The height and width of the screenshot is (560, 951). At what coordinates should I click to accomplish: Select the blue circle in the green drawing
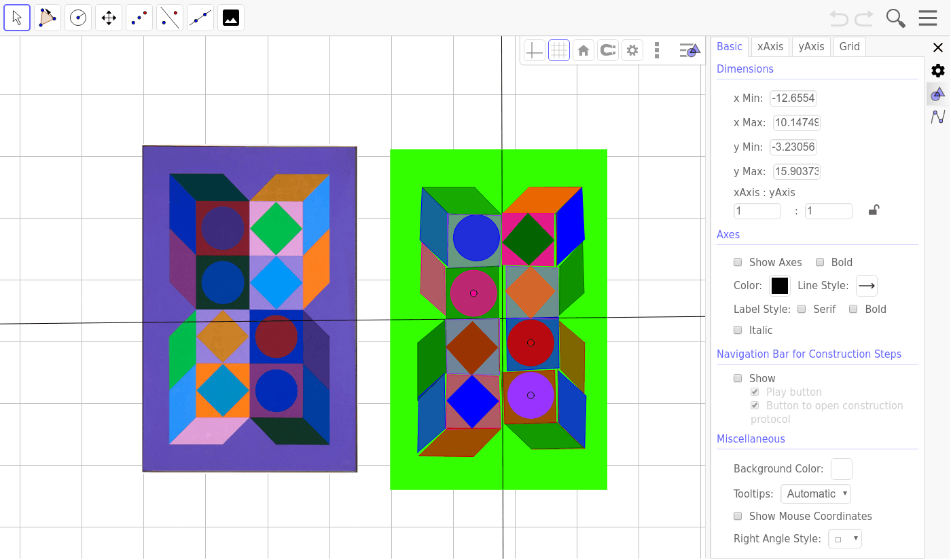[x=476, y=238]
